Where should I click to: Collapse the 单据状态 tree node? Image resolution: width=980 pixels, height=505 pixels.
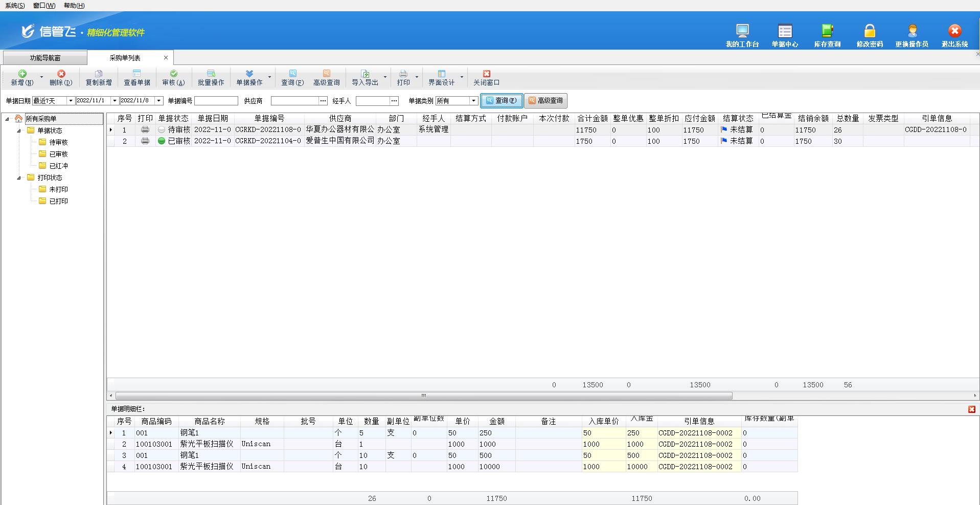pos(19,130)
